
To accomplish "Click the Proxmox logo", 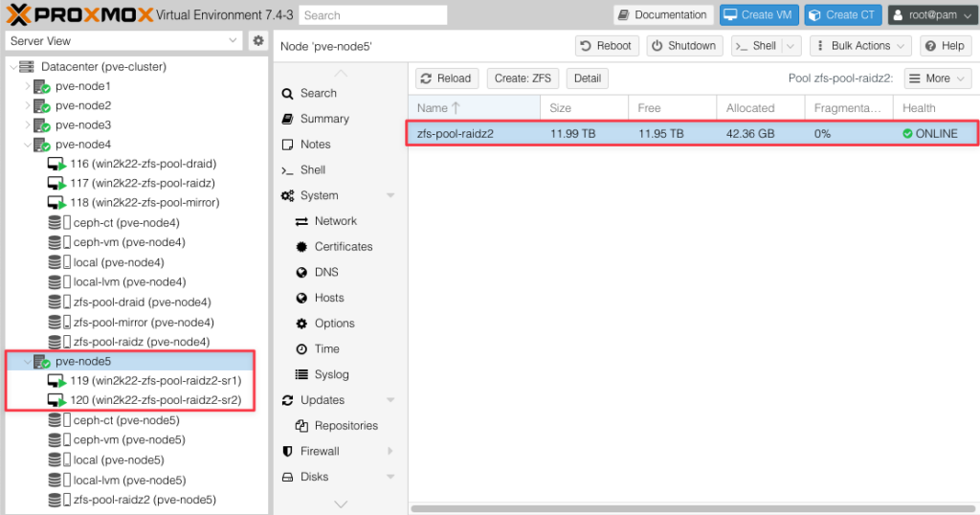I will [x=79, y=14].
